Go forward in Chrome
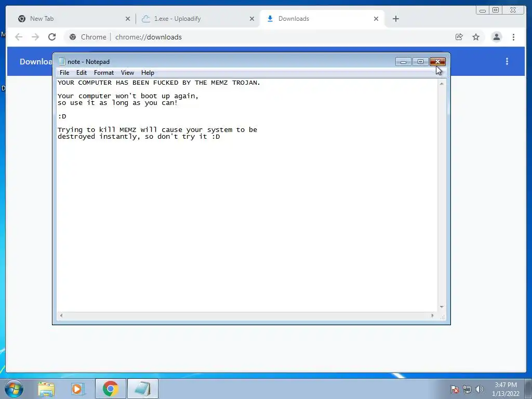Image resolution: width=532 pixels, height=399 pixels. click(x=35, y=37)
